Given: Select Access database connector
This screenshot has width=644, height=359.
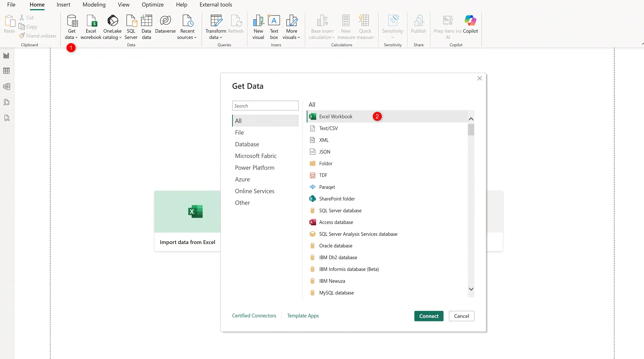Looking at the screenshot, I should 387,222.
